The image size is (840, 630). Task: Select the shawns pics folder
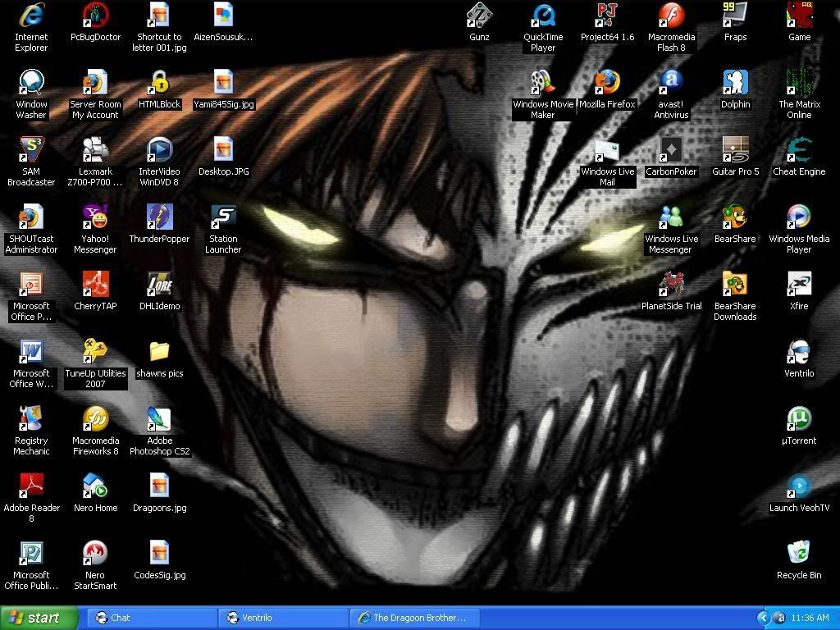[x=159, y=351]
